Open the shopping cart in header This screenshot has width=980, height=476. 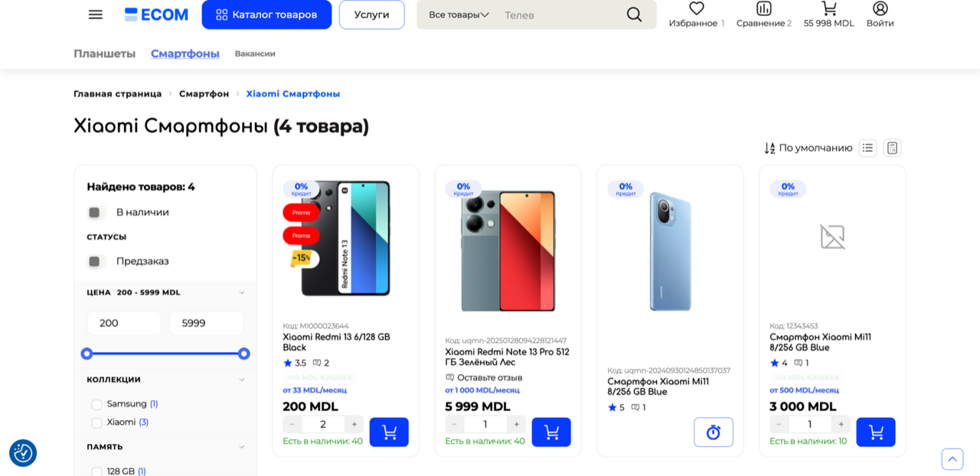pyautogui.click(x=829, y=8)
